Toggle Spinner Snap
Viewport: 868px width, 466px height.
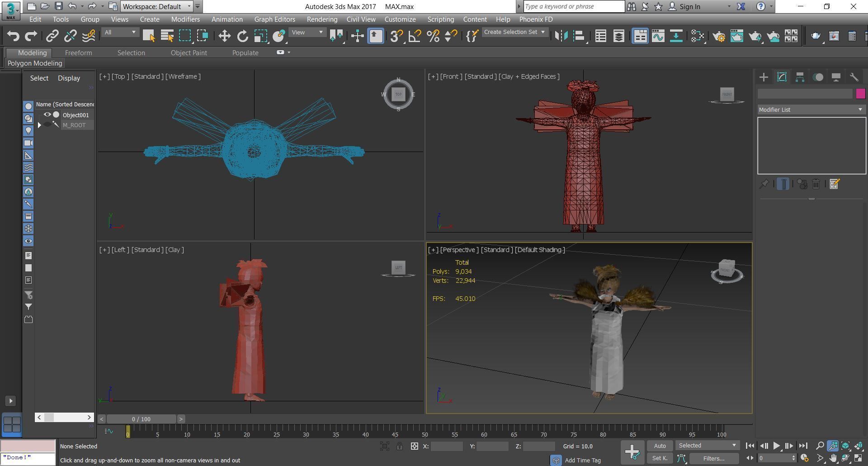tap(451, 36)
